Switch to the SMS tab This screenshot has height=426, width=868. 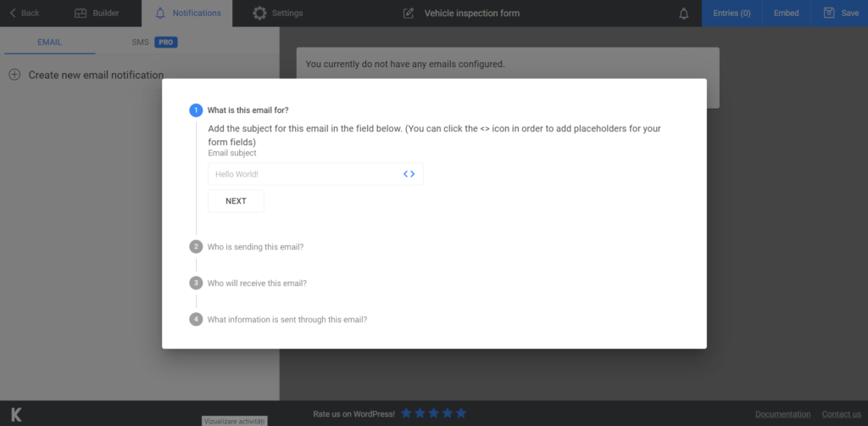coord(154,42)
